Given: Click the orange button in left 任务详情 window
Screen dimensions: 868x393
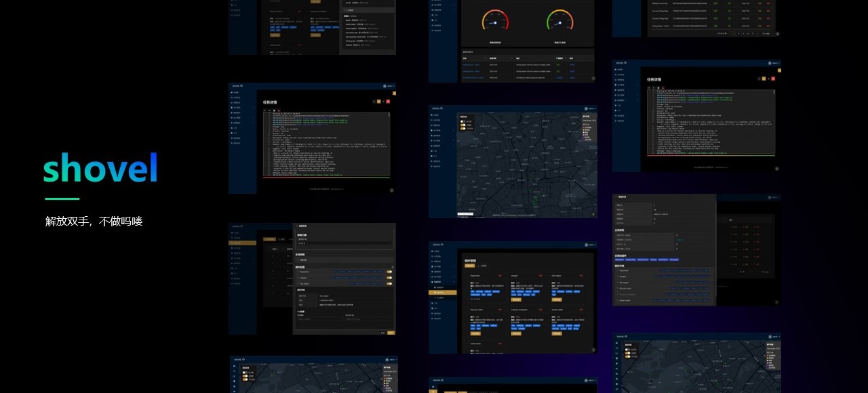Looking at the screenshot, I should (380, 102).
